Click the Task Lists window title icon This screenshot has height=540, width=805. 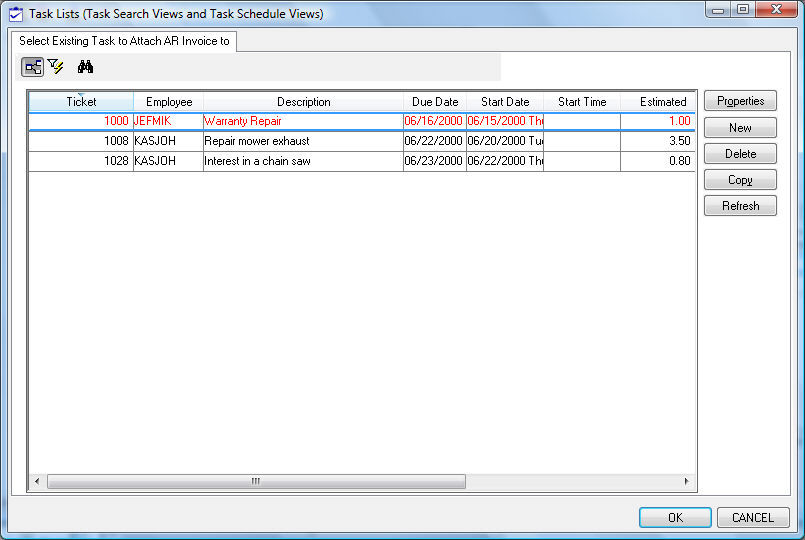15,14
